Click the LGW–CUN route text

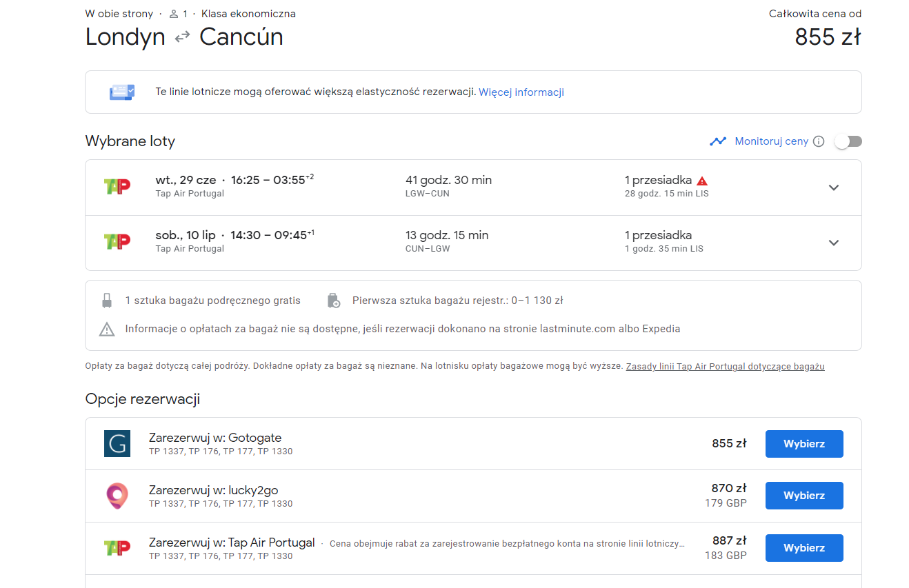pos(428,194)
